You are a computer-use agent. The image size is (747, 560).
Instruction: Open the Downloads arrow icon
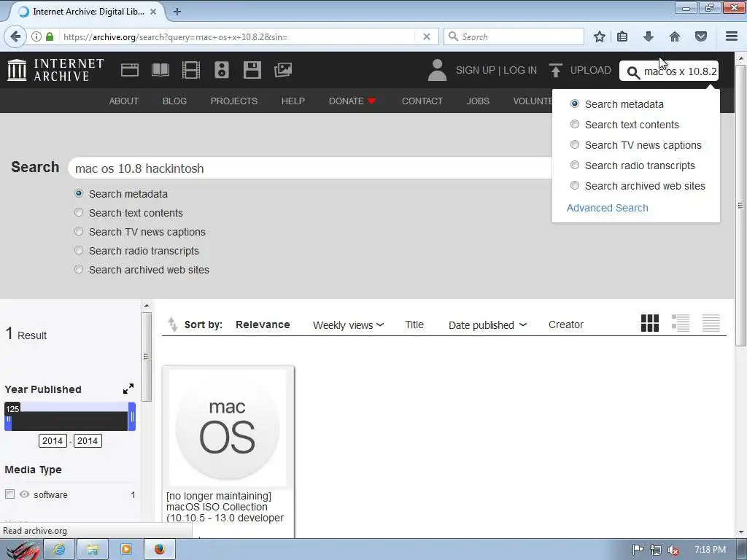(x=649, y=36)
